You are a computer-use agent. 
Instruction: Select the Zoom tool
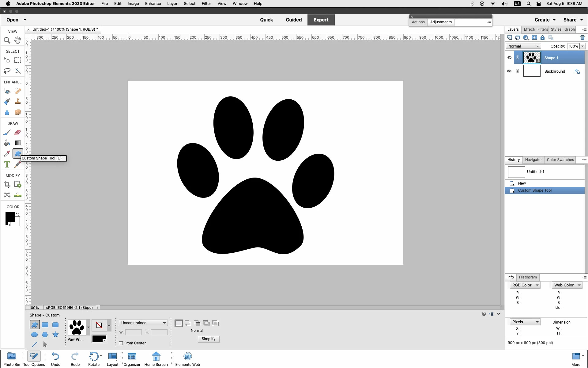(x=7, y=40)
